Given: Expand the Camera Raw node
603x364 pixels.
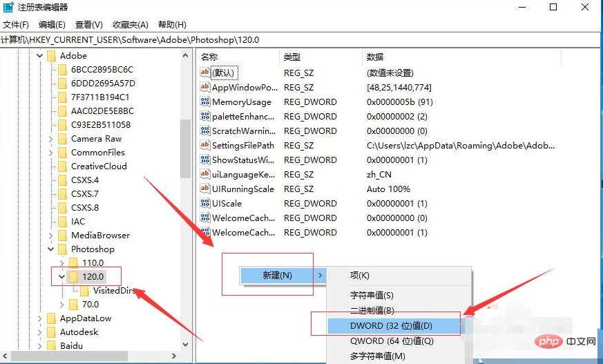Looking at the screenshot, I should pos(50,139).
